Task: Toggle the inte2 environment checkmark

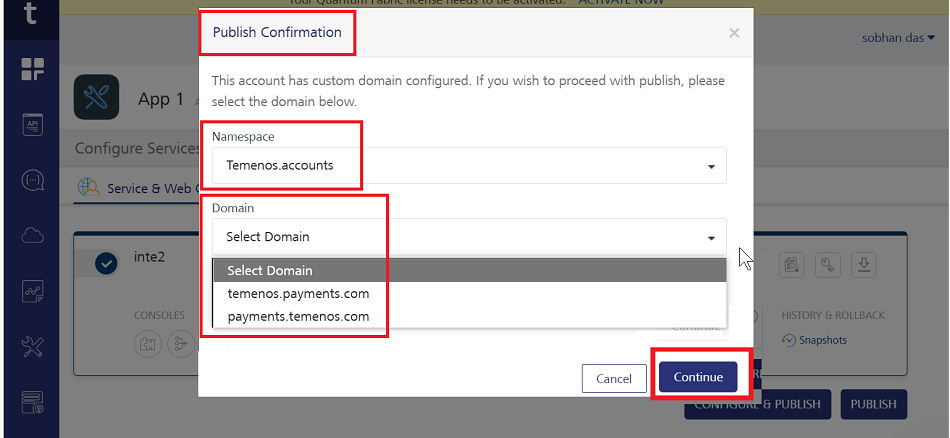Action: (x=106, y=264)
